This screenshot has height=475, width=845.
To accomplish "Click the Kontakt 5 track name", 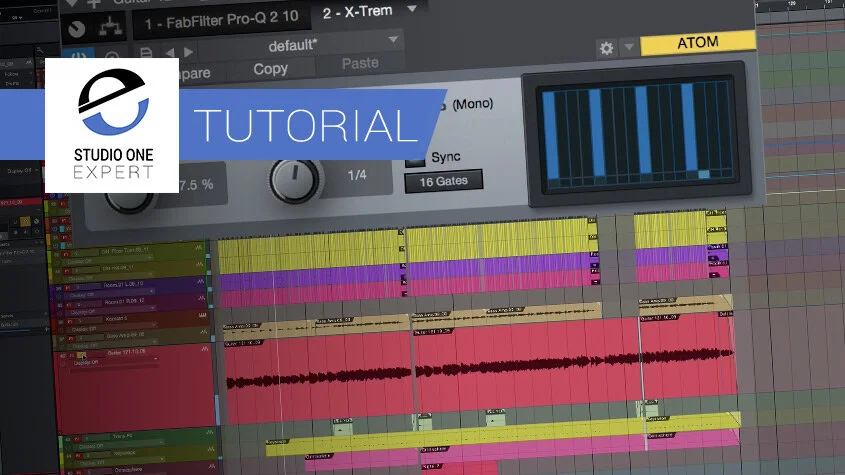I will pos(117,319).
